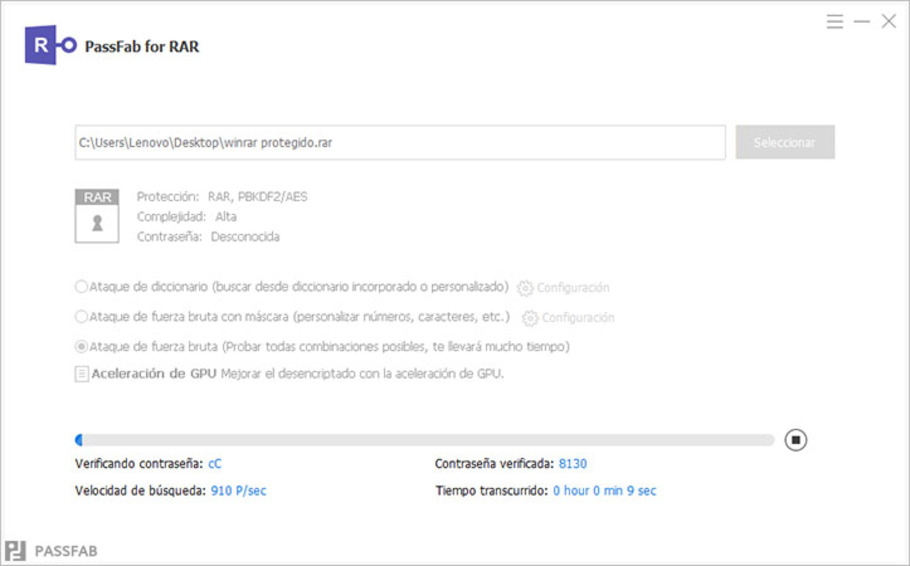This screenshot has width=910, height=566.
Task: Click the Seleccionar button
Action: pyautogui.click(x=785, y=142)
